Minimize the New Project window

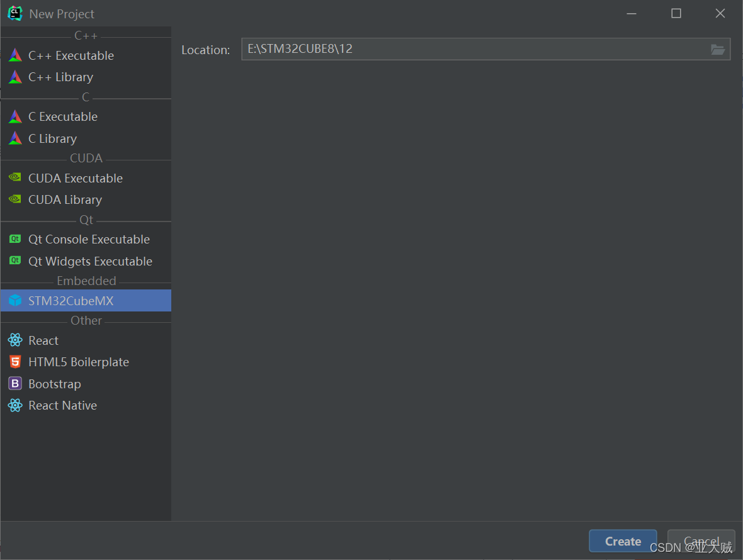[632, 14]
